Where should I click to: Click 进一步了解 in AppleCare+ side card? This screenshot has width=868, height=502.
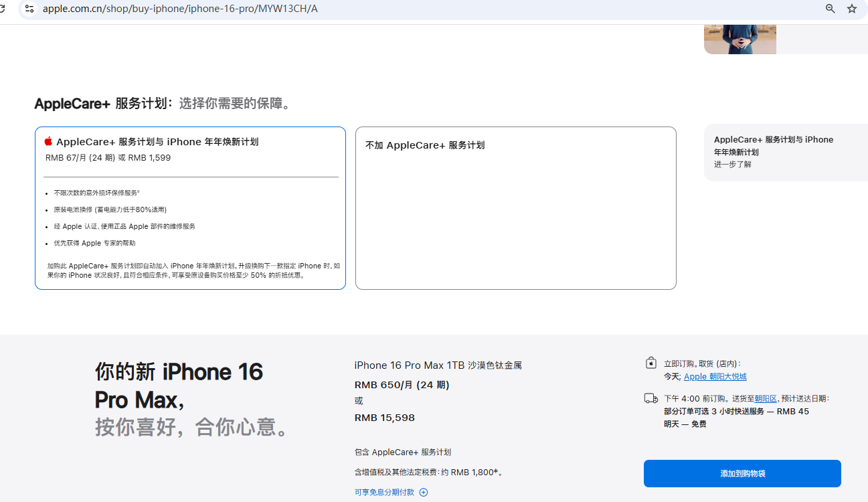pyautogui.click(x=732, y=164)
